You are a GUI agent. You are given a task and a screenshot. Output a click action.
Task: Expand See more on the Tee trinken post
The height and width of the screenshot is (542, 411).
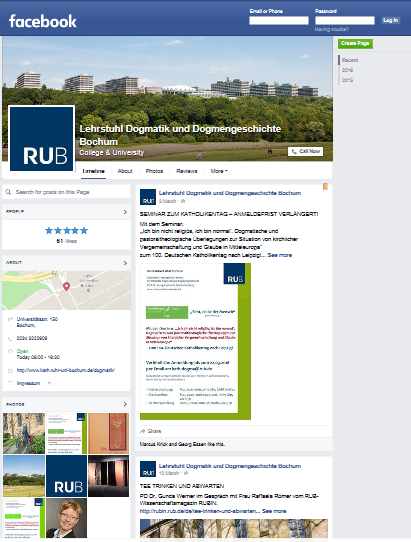click(x=274, y=511)
